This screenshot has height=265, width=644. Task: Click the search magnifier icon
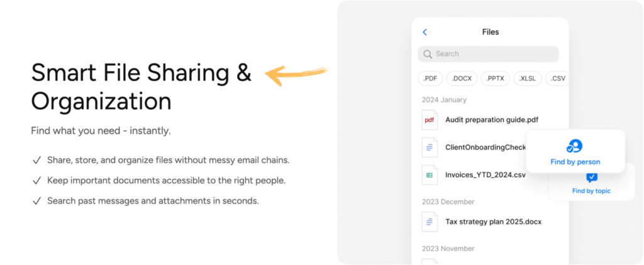point(428,54)
